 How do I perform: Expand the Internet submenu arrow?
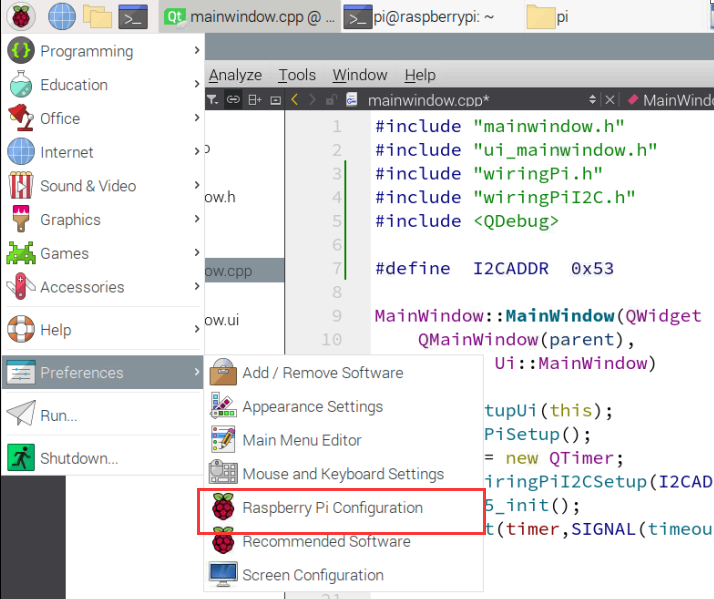click(x=197, y=151)
